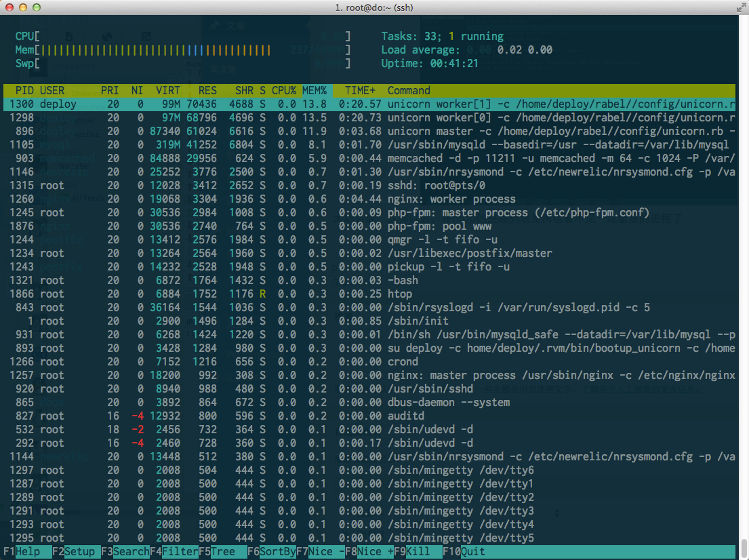Select nginx: worker process row
Screen dimensions: 749x560
[x=369, y=199]
